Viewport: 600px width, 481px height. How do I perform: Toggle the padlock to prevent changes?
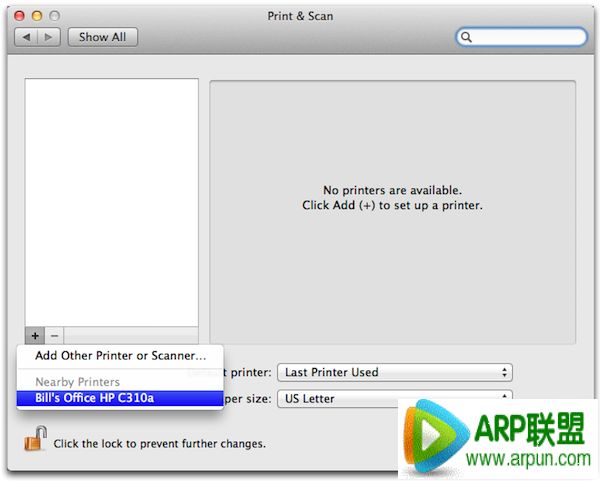[36, 438]
